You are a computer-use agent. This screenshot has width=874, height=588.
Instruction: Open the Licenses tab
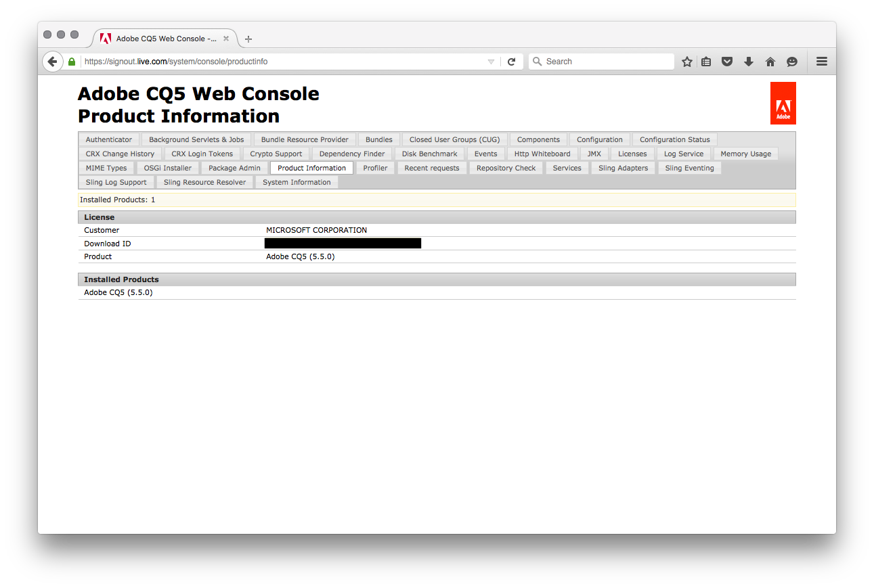[x=633, y=154]
